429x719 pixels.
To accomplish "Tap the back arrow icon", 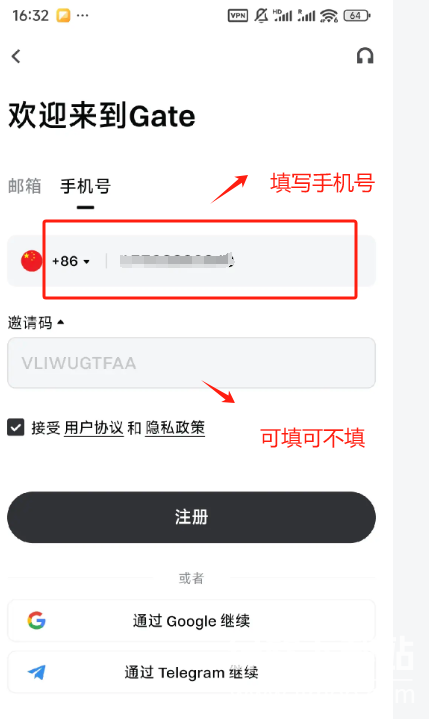I will click(x=16, y=56).
